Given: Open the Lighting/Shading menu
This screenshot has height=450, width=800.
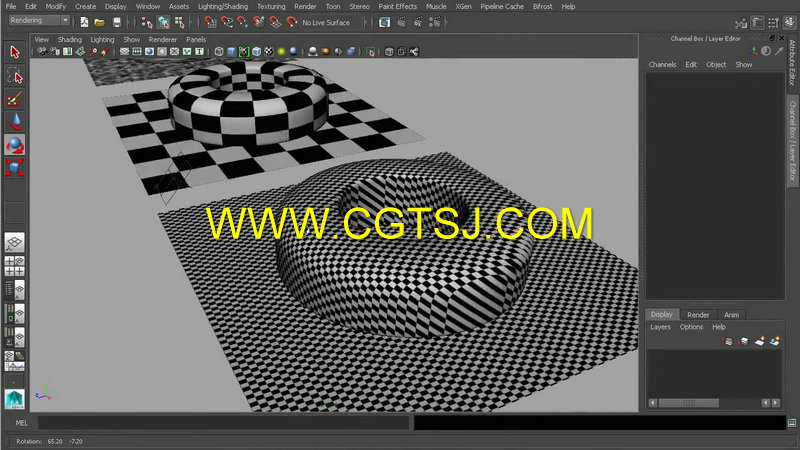Looking at the screenshot, I should pos(223,7).
